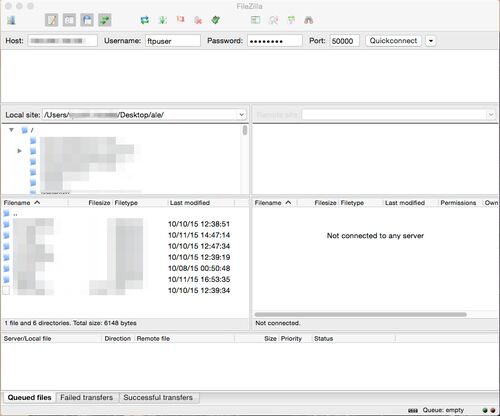Screen dimensions: 500x416
Task: Click the Quickconnect button
Action: tap(393, 41)
